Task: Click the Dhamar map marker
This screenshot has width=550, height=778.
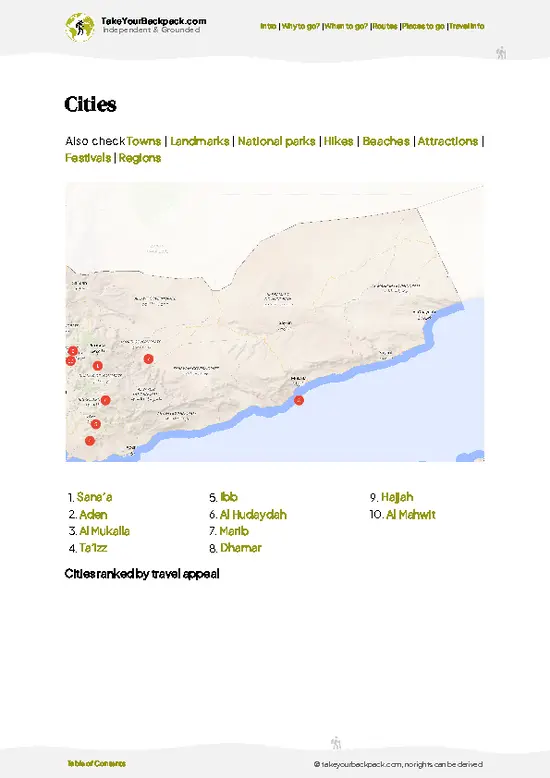Action: pyautogui.click(x=106, y=400)
